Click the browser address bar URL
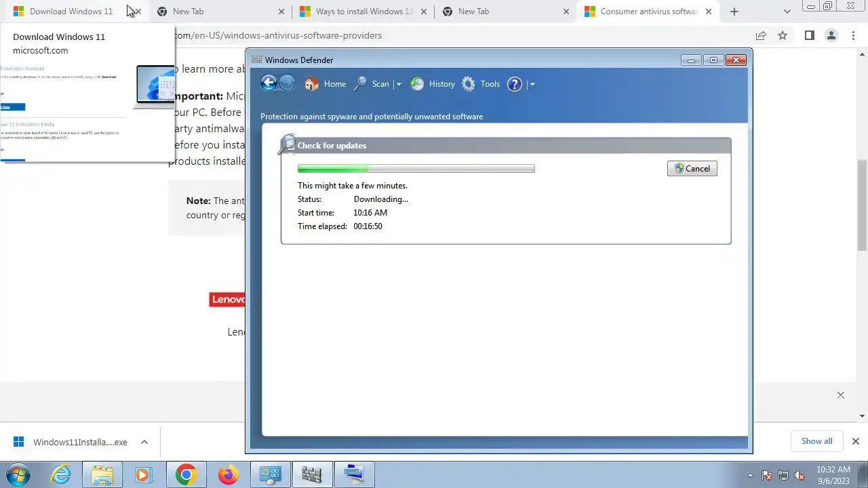This screenshot has width=868, height=488. click(278, 35)
